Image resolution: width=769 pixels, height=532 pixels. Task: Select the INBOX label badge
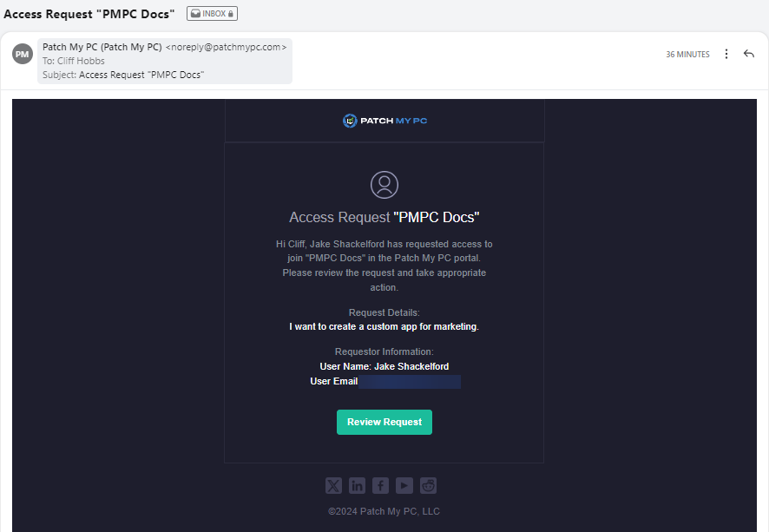[211, 13]
